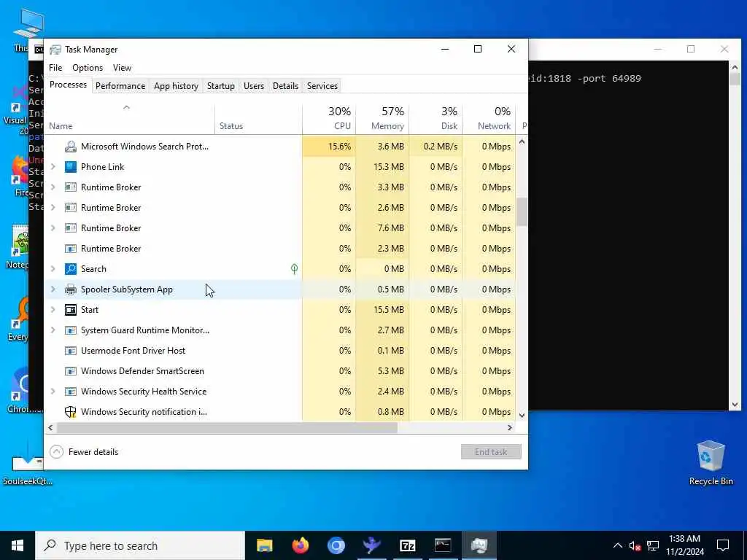Expand the Phone Link process group
The height and width of the screenshot is (560, 747).
(x=53, y=167)
